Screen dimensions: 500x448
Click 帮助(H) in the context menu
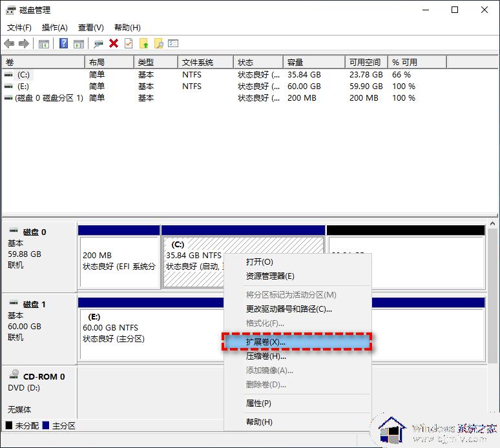tap(298, 422)
